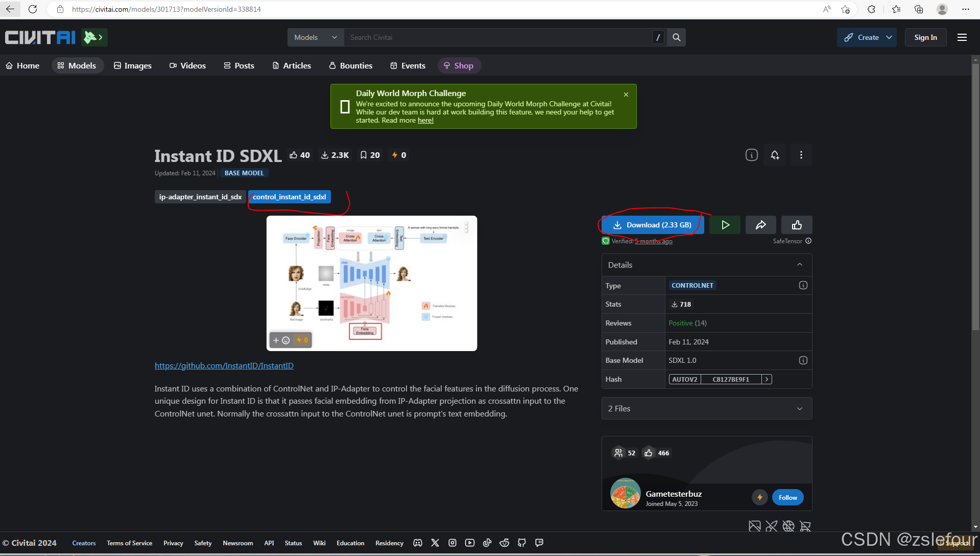Click the browser address bar URL
The height and width of the screenshot is (556, 980).
[166, 9]
